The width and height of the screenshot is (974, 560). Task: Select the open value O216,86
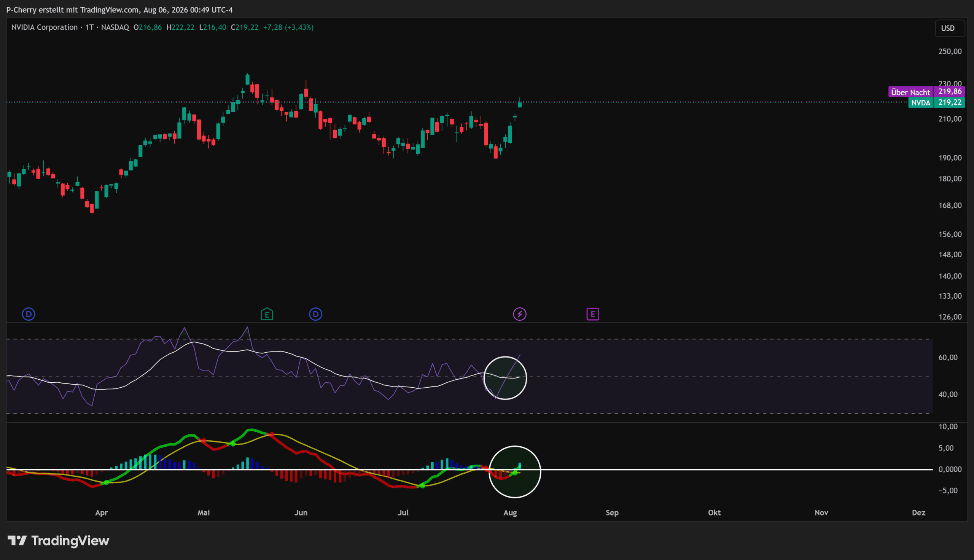point(148,27)
